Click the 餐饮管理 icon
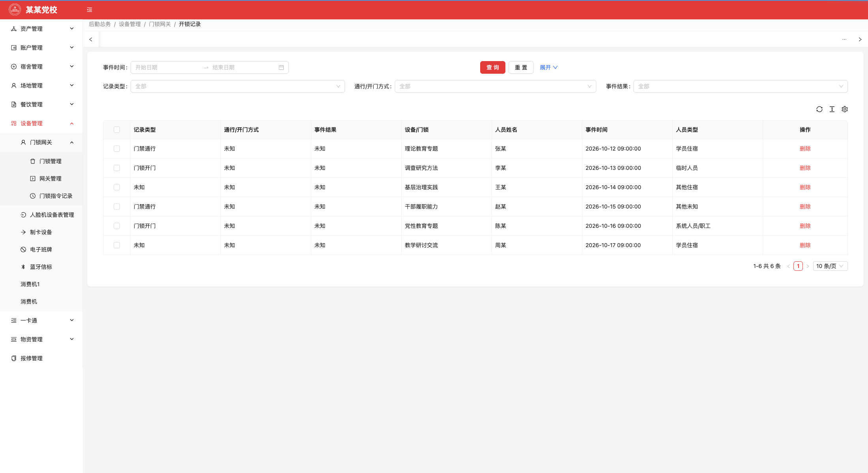 pos(14,104)
